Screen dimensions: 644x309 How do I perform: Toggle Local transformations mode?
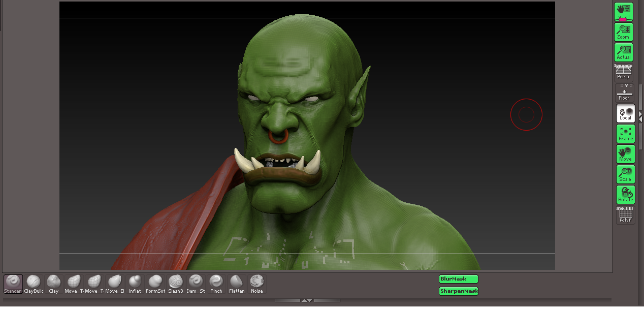[625, 113]
